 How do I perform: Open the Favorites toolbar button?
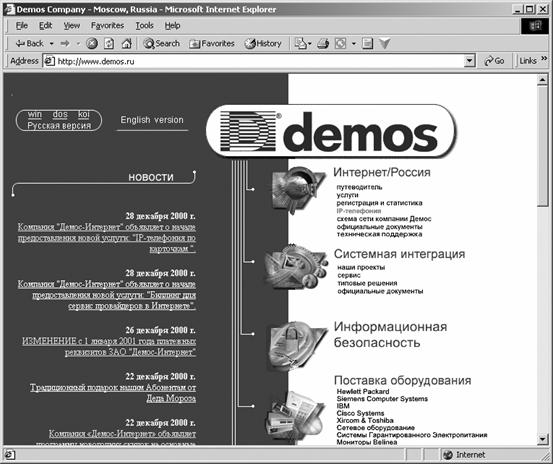212,43
